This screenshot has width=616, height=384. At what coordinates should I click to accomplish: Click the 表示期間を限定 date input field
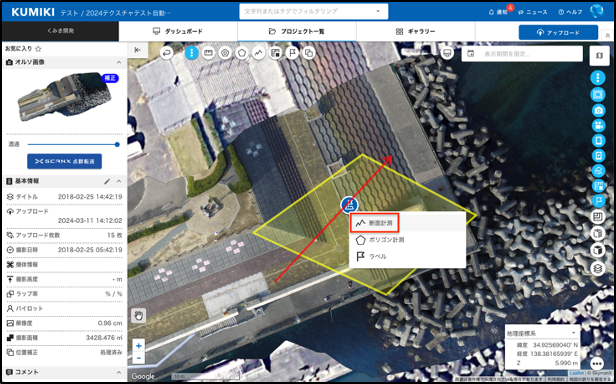pyautogui.click(x=522, y=54)
